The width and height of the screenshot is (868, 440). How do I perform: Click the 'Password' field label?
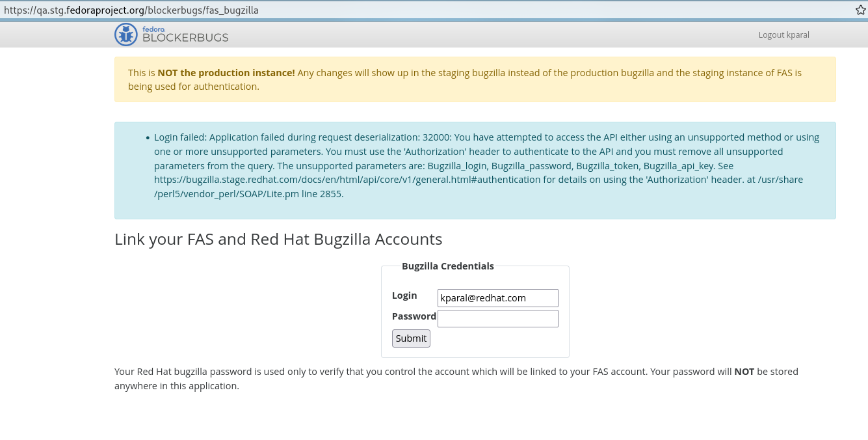point(414,316)
